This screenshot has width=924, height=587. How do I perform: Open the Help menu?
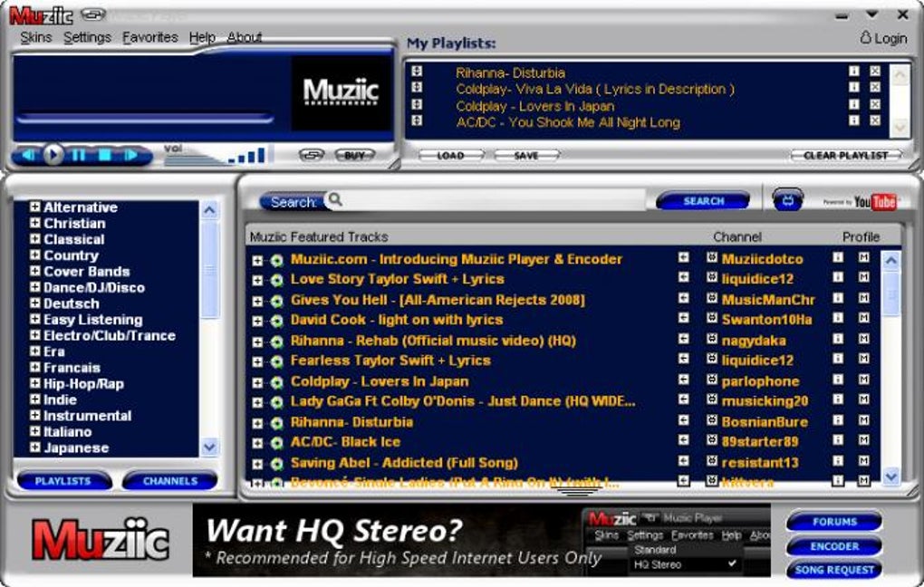click(202, 37)
